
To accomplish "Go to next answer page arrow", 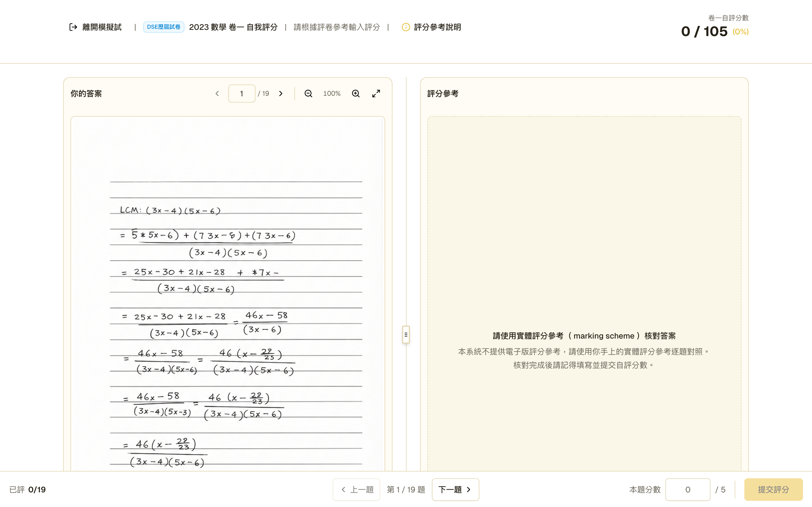I will (281, 94).
